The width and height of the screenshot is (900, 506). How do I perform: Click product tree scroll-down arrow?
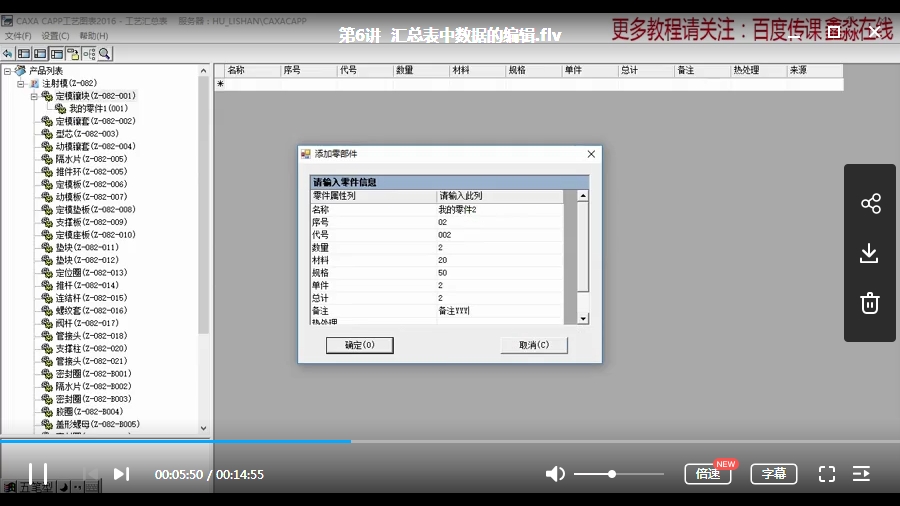pos(203,428)
